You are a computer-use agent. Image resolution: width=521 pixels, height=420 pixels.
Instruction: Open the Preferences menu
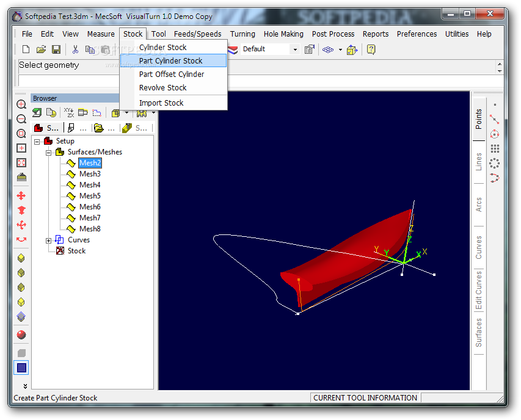[x=417, y=34]
